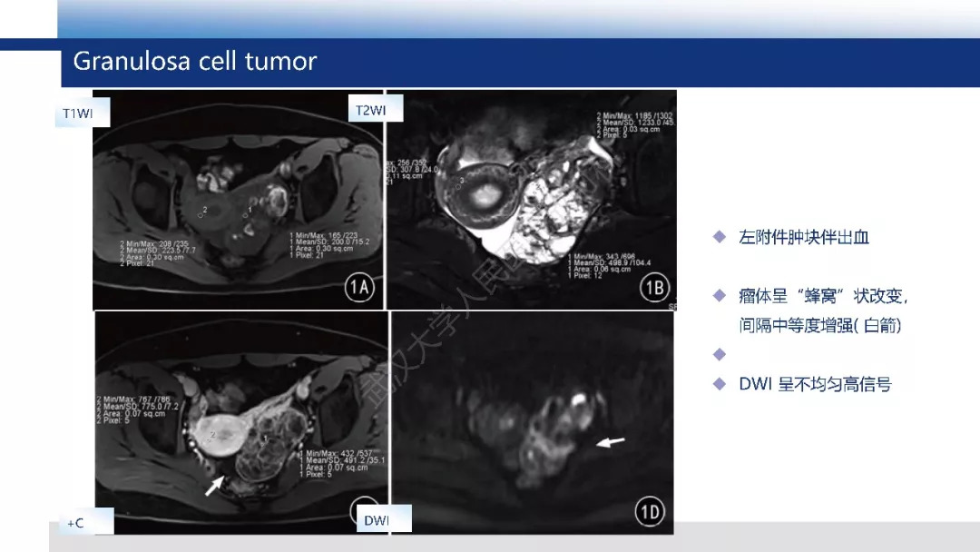
Task: Select the 1A circled marker
Action: 359,287
